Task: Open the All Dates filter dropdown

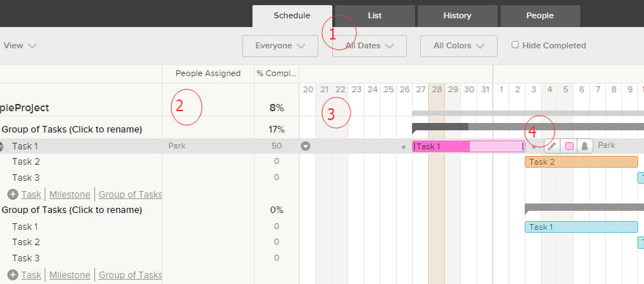Action: (370, 45)
